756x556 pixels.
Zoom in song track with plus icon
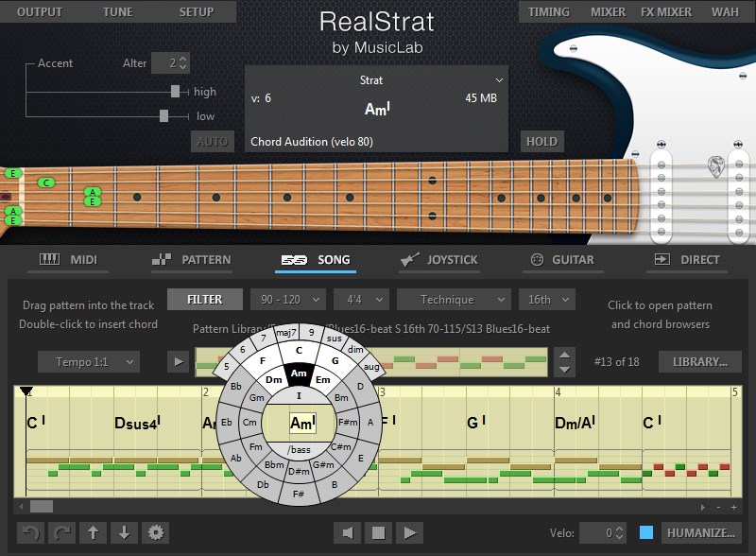pyautogui.click(x=734, y=507)
